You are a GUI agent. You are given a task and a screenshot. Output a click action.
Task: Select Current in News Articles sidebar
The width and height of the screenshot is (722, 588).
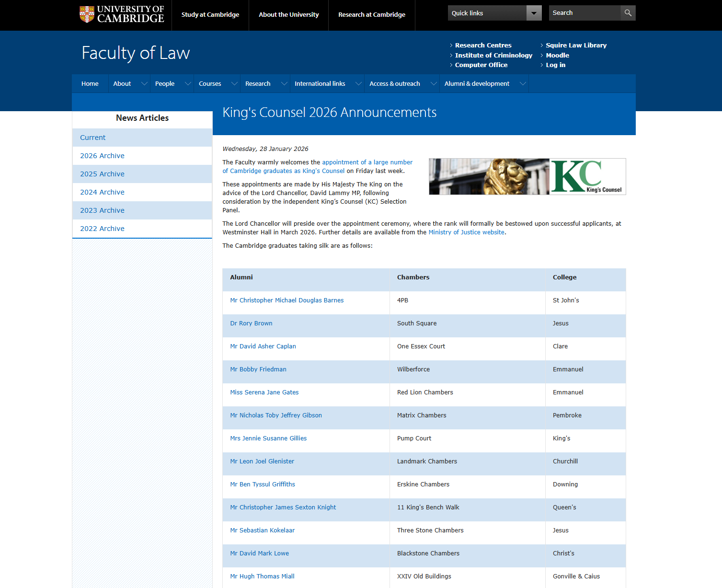(93, 138)
